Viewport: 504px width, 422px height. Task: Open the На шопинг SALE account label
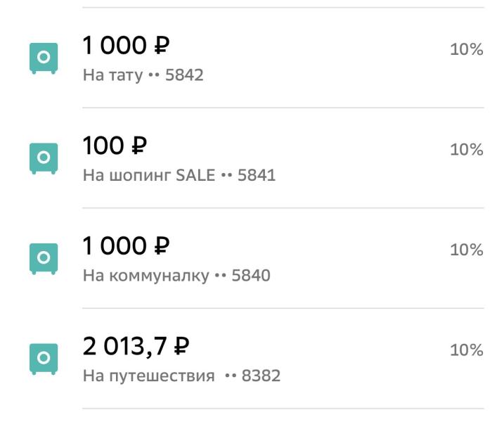pyautogui.click(x=149, y=175)
